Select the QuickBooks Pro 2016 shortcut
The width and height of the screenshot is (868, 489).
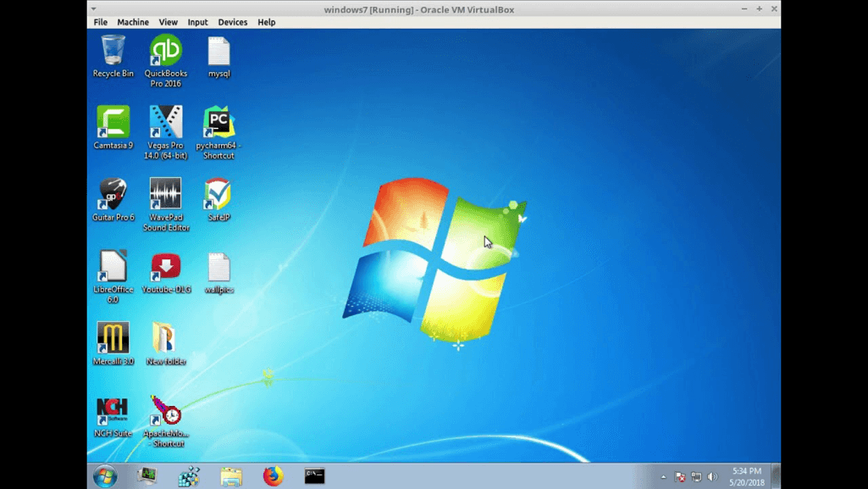tap(166, 51)
